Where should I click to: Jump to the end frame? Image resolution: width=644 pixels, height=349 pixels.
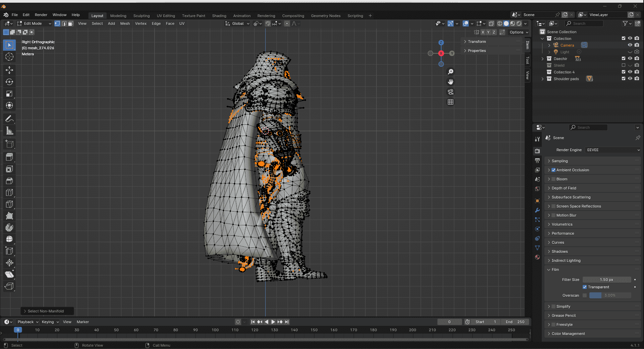click(287, 322)
